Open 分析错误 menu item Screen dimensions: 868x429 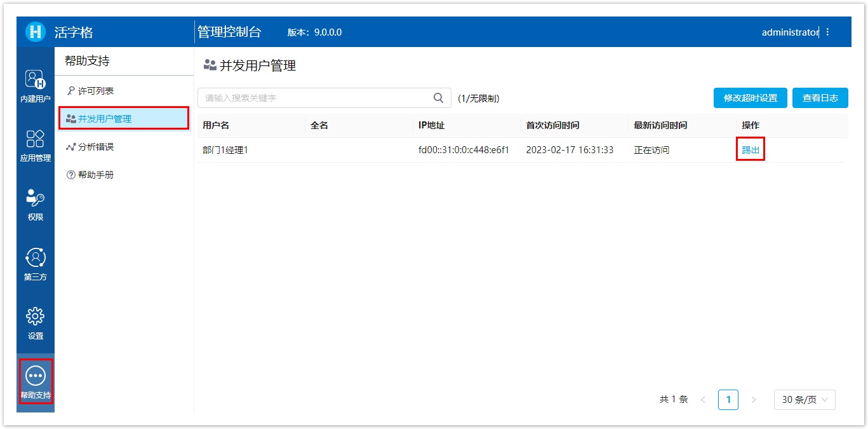(95, 147)
